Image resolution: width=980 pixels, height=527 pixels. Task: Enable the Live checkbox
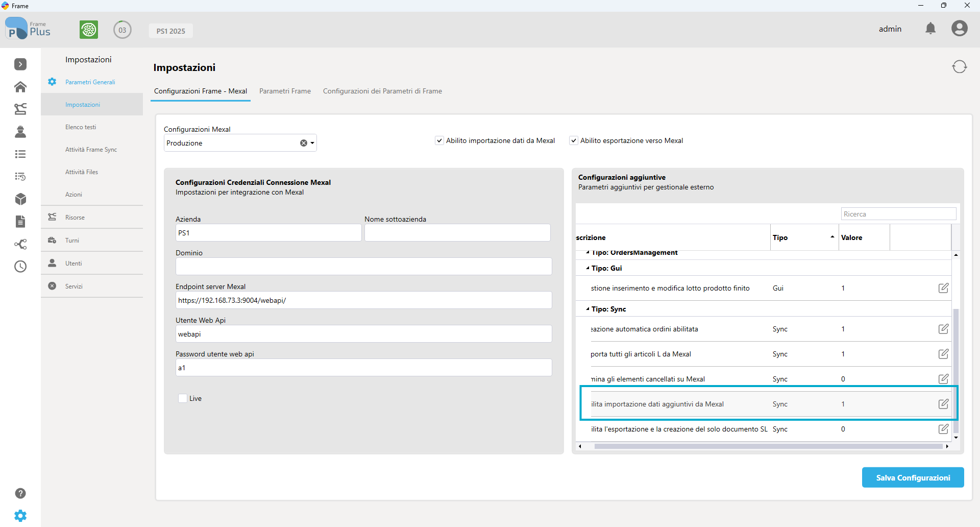pos(183,398)
